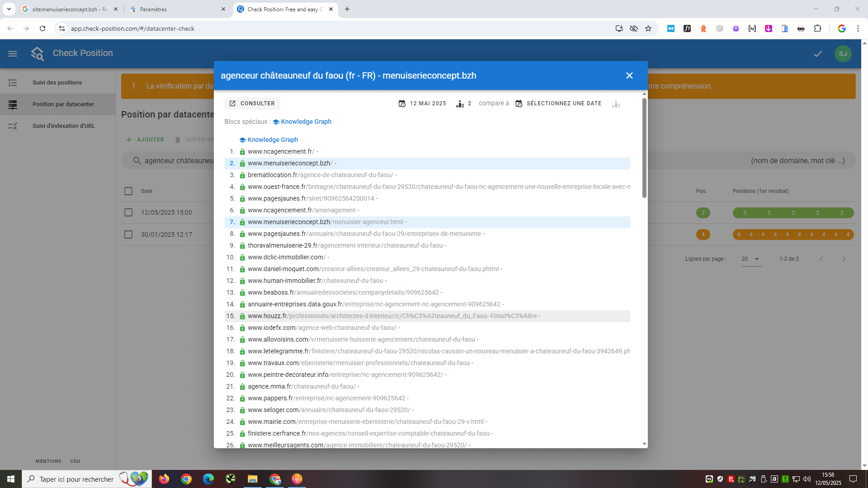The image size is (868, 488).
Task: Click the www.dclic-immobilier.com result
Action: click(287, 257)
